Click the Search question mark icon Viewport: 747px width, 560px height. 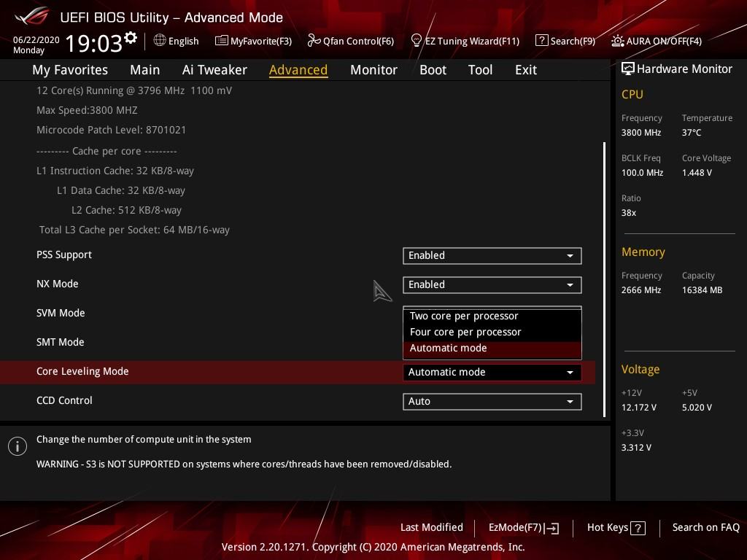click(542, 41)
